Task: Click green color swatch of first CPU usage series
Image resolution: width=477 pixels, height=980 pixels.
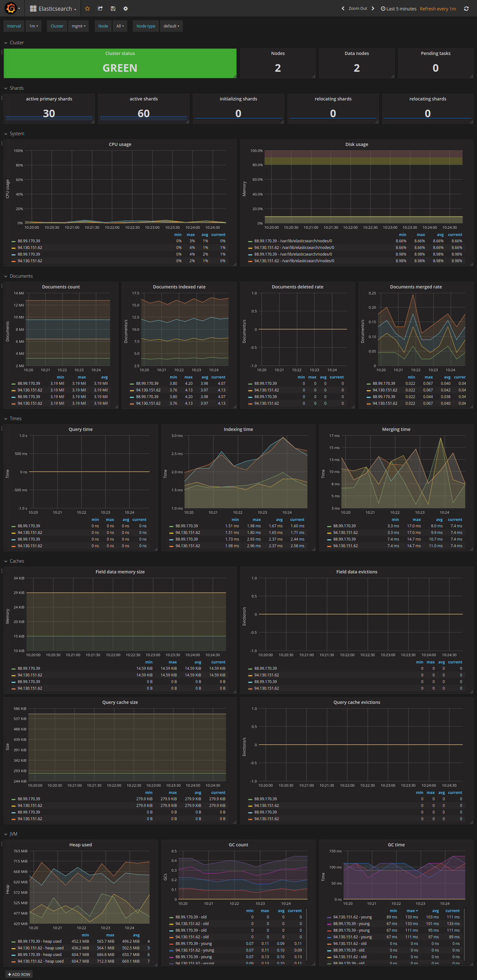Action: click(13, 241)
